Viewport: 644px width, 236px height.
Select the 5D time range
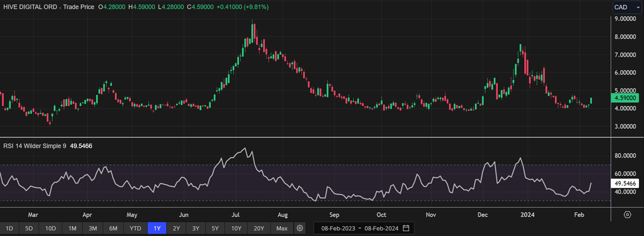point(29,228)
